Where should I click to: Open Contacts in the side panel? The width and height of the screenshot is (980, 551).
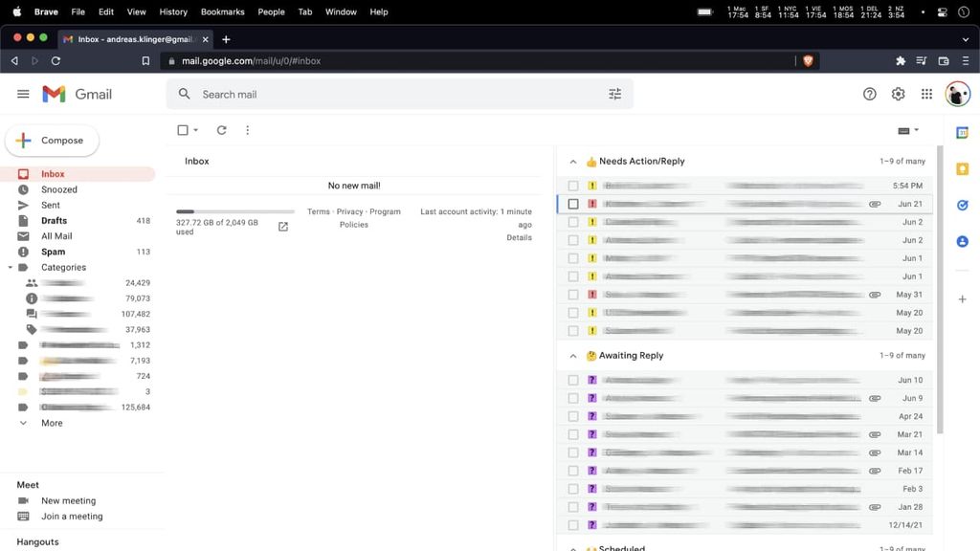point(963,241)
